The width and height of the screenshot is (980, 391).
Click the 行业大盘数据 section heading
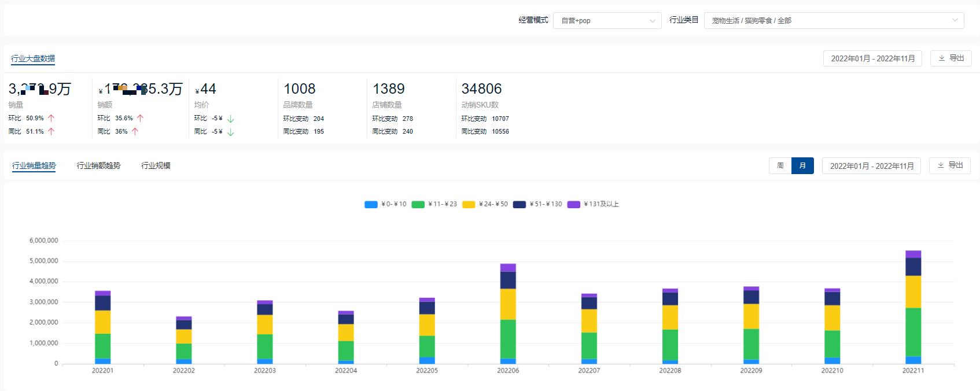pyautogui.click(x=33, y=58)
